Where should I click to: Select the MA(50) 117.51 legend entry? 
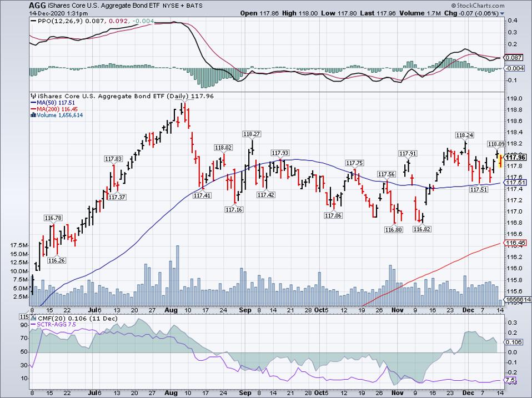click(53, 103)
